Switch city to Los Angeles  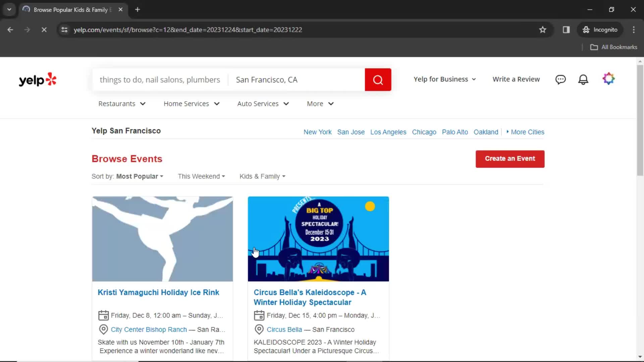(x=388, y=132)
